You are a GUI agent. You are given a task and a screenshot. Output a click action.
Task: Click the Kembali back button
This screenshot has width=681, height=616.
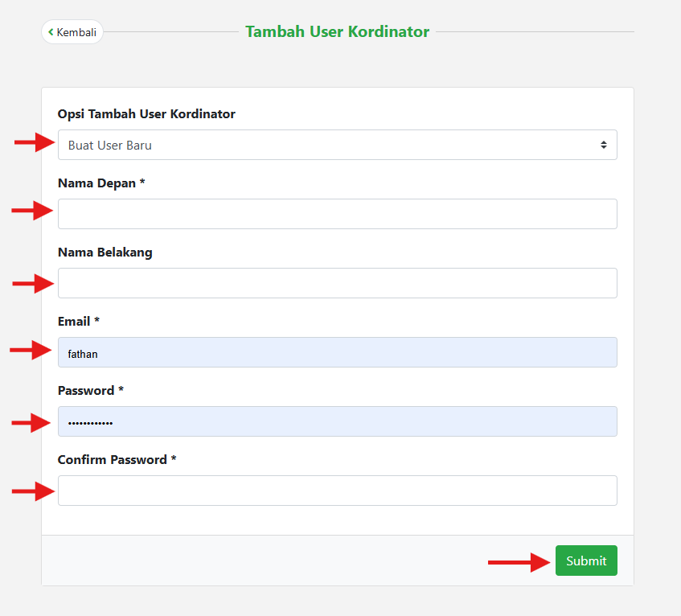[72, 32]
